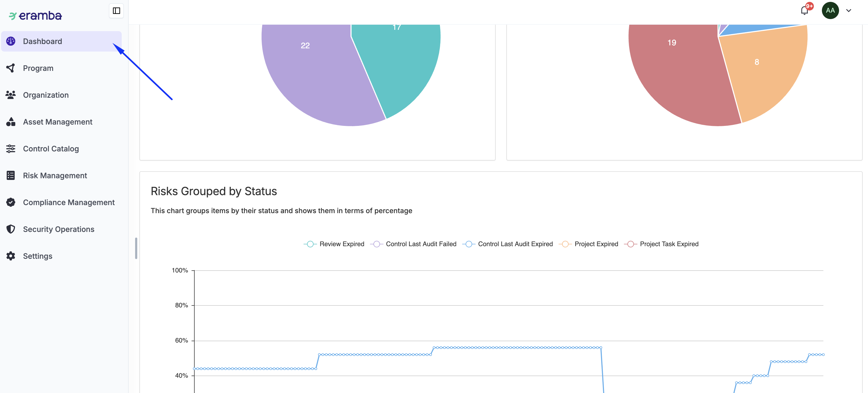The width and height of the screenshot is (868, 393).
Task: Go to the Risk Management menu
Action: (x=55, y=175)
